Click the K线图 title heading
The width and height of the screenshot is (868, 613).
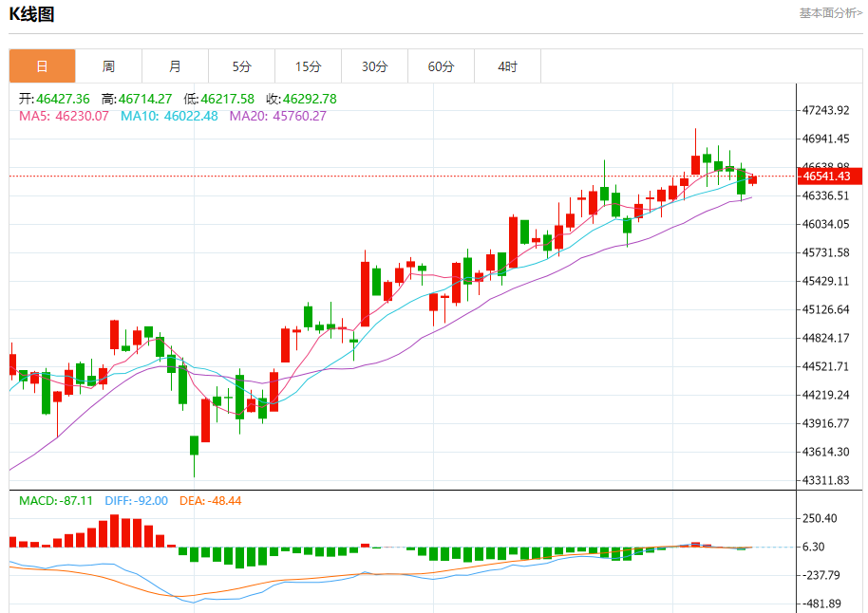pos(31,14)
